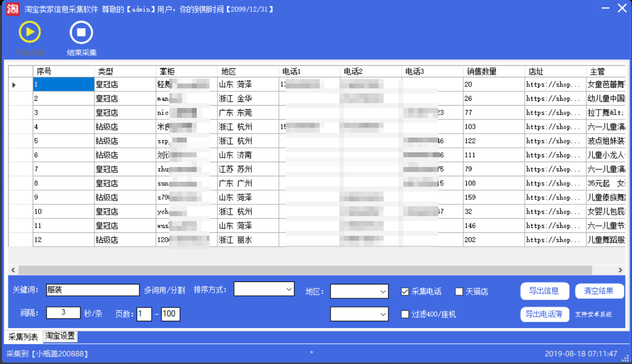
Task: Click the 结束采集 stop icon
Action: click(80, 33)
